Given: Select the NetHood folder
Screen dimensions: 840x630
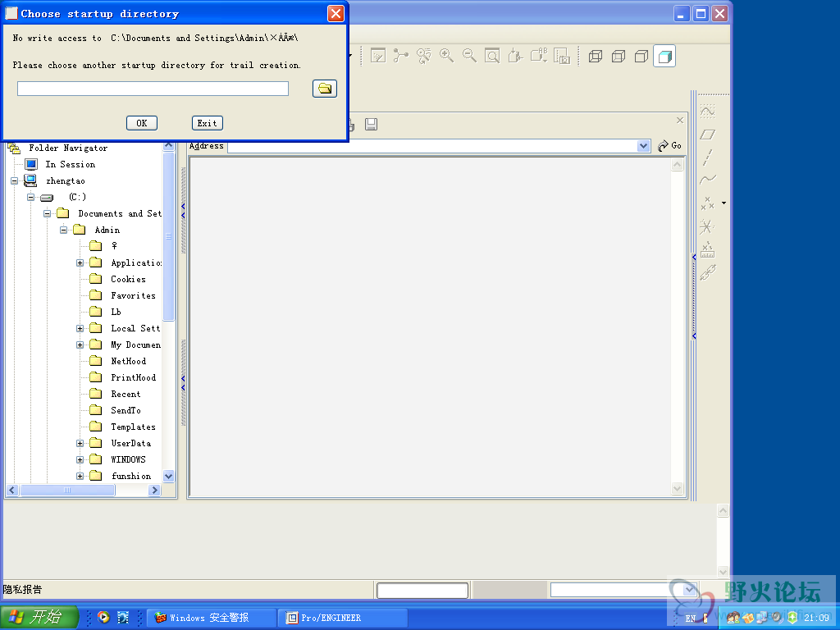Looking at the screenshot, I should point(128,361).
